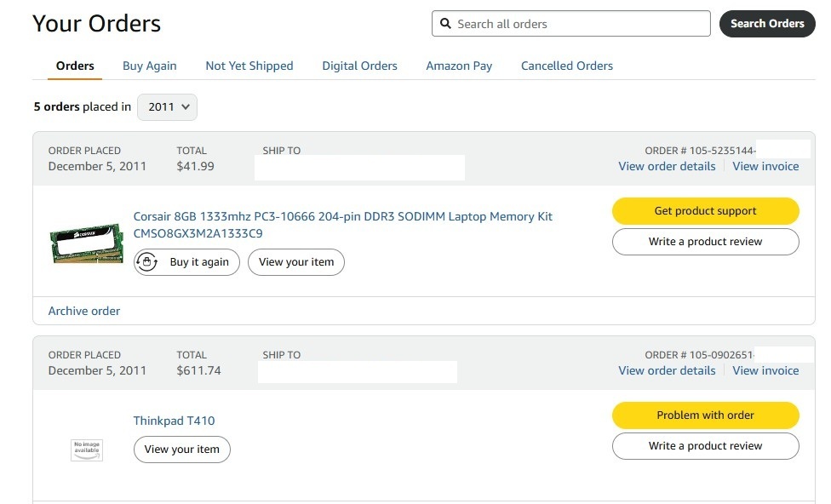The width and height of the screenshot is (831, 504).
Task: Click in the Search all orders field
Action: pos(579,24)
